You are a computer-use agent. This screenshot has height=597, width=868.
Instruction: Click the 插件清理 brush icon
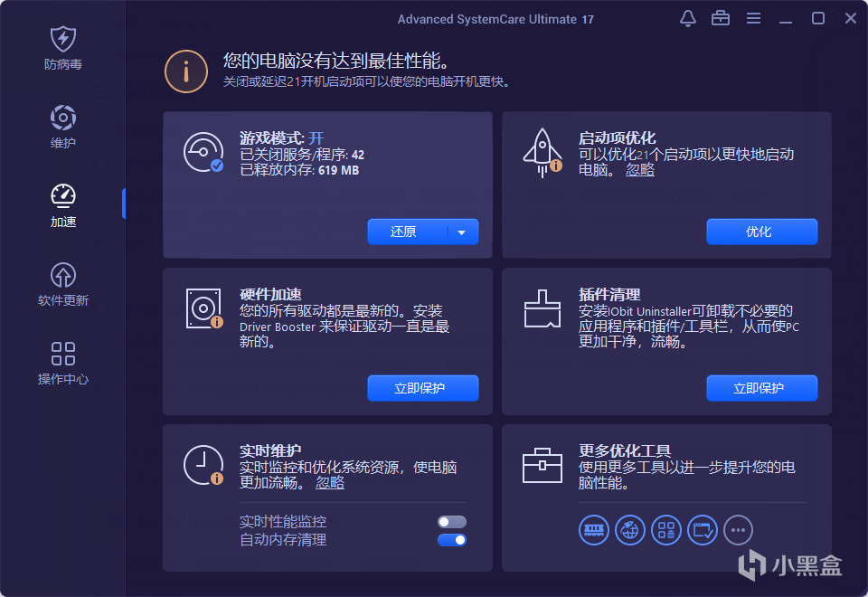tap(542, 308)
